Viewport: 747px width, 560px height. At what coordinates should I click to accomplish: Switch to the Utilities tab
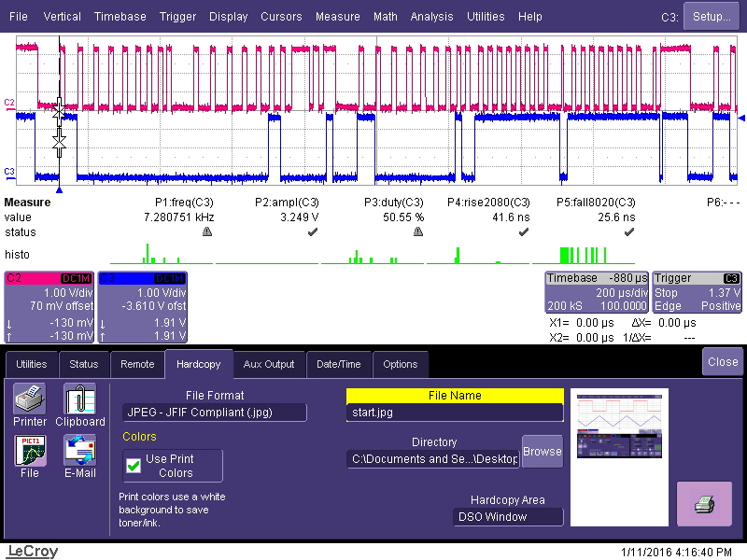[32, 364]
